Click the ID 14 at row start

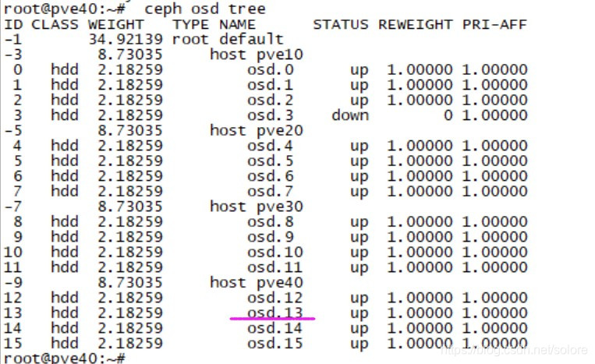tap(13, 328)
